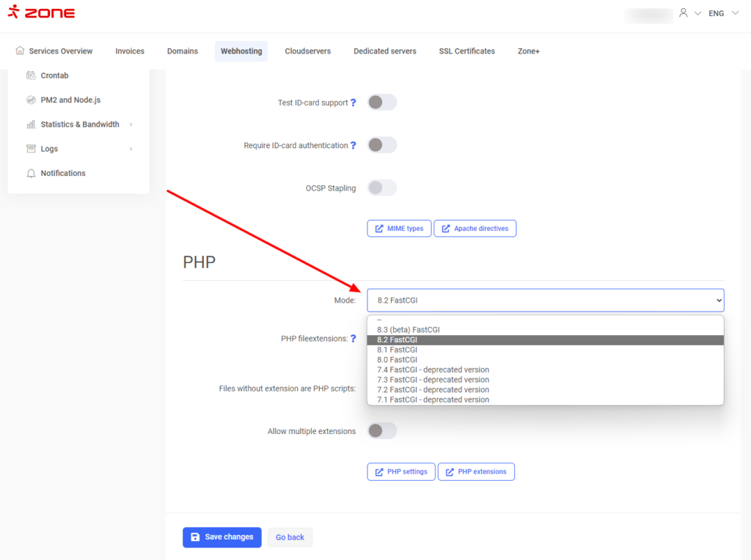The width and height of the screenshot is (751, 560).
Task: Open PM2 and Node.js sidebar item
Action: pyautogui.click(x=70, y=100)
